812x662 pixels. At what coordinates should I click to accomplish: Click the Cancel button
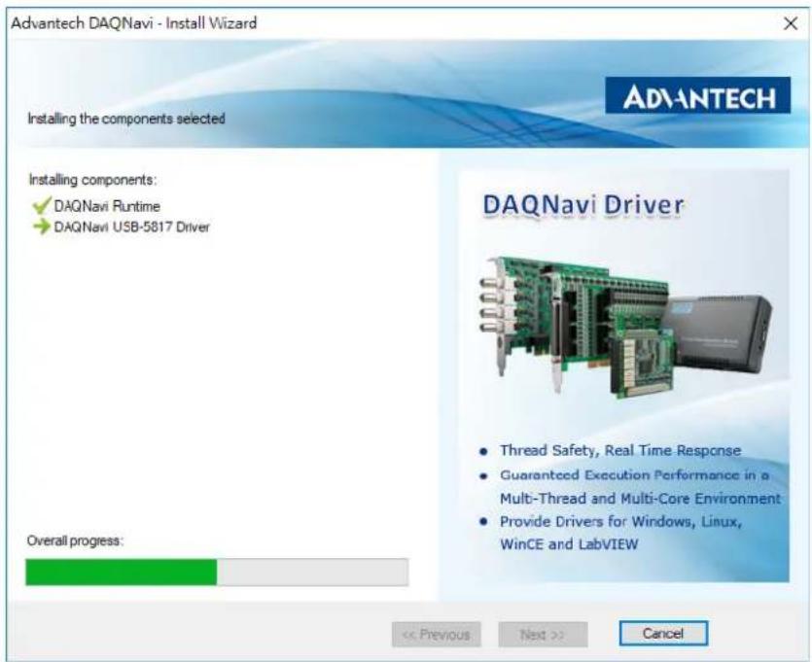coord(663,634)
